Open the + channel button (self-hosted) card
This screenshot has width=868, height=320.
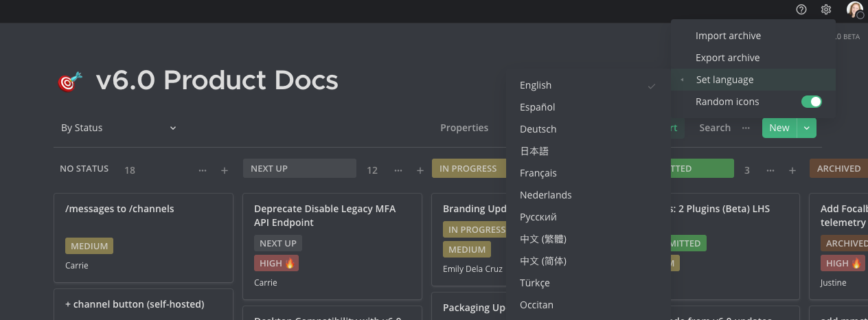tap(144, 304)
